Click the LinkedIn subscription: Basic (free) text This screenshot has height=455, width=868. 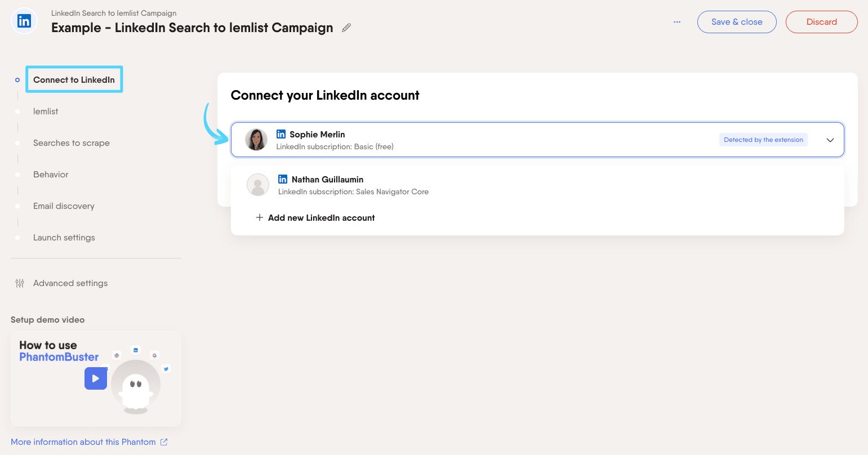coord(335,146)
